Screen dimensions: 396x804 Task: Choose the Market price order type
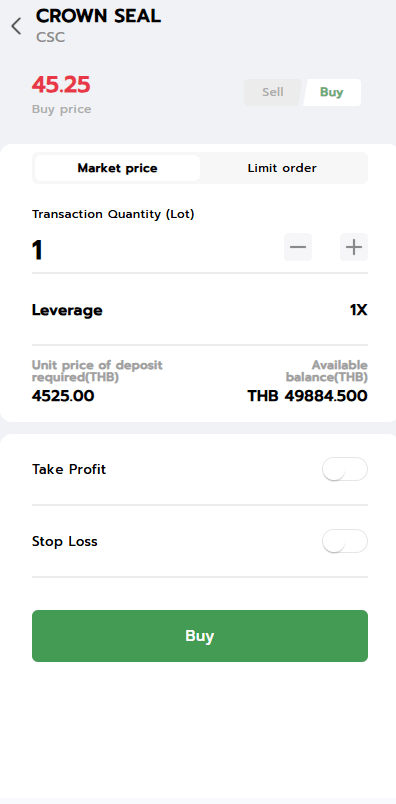click(117, 168)
